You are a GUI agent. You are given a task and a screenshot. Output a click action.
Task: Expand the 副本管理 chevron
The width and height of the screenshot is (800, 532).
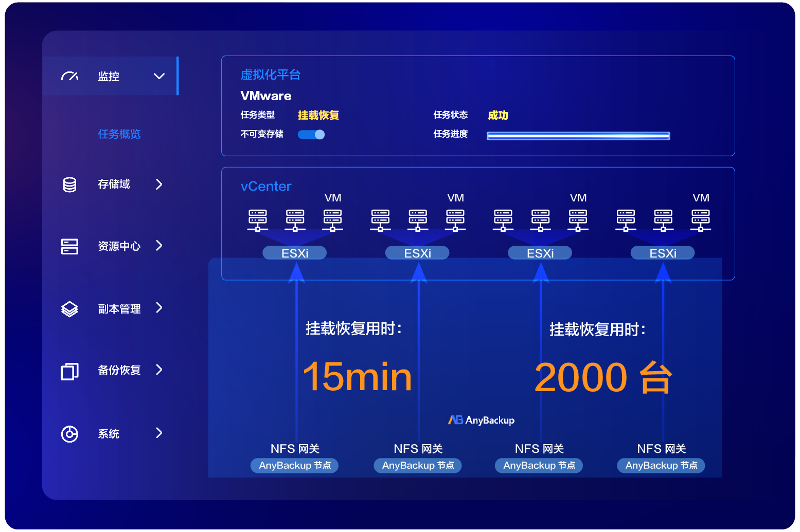point(159,307)
